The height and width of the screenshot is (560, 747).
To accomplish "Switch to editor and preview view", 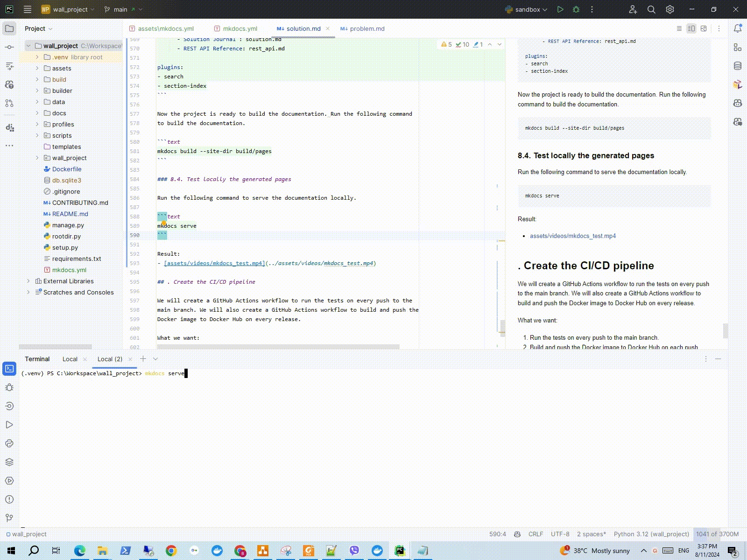I will tap(691, 28).
